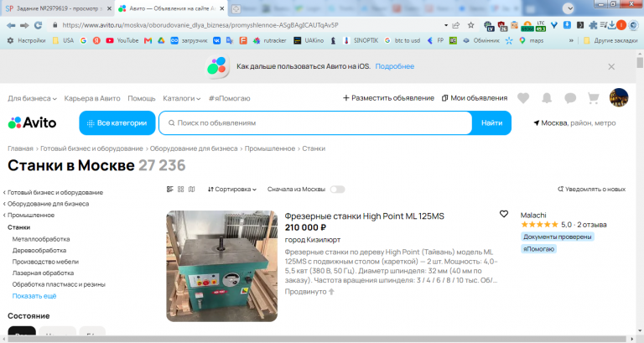Image resolution: width=644 pixels, height=343 pixels.
Task: Select the Авито browser tab
Action: point(170,8)
